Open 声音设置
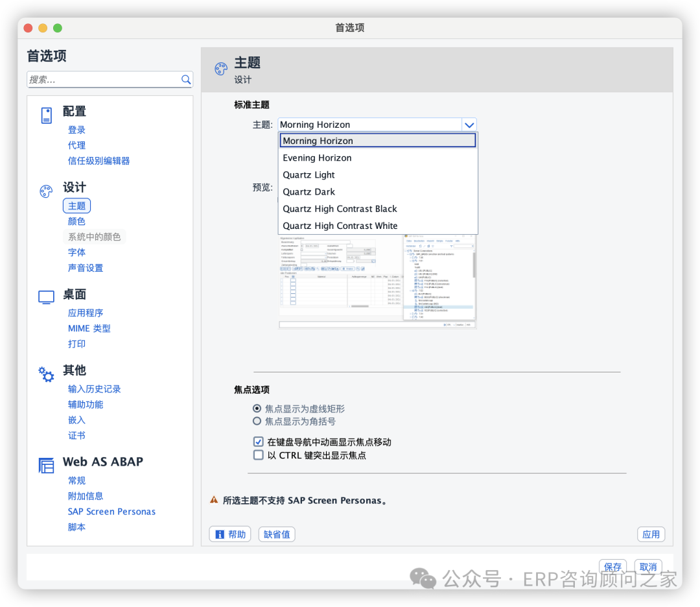700x607 pixels. [x=86, y=268]
